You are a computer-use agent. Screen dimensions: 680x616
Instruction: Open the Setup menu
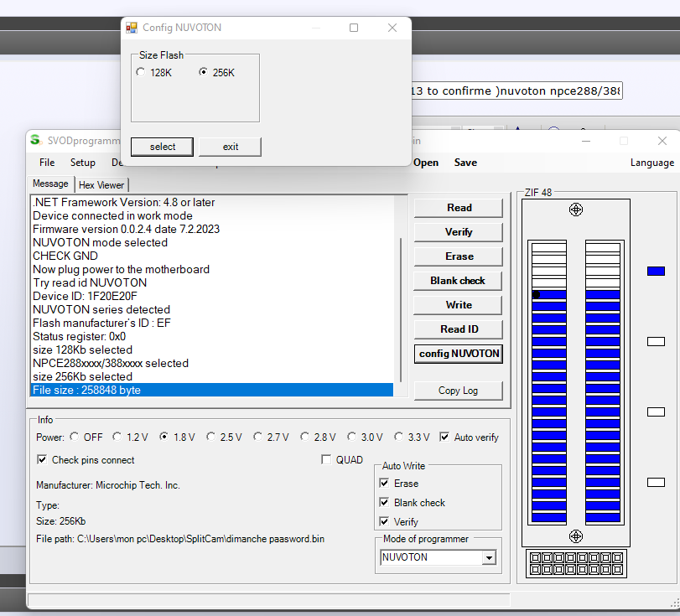[x=82, y=163]
